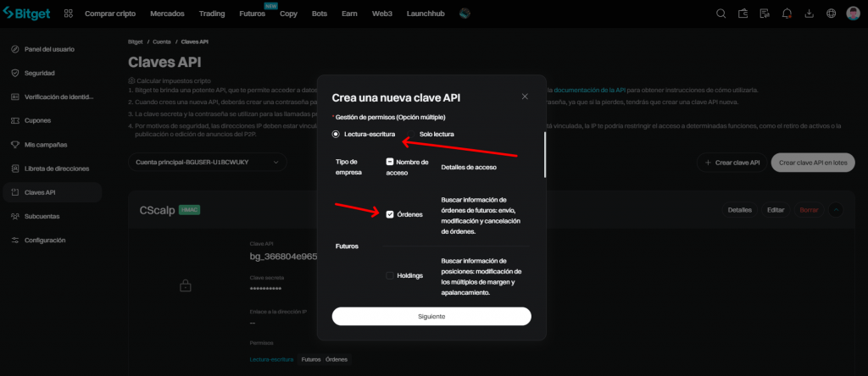The image size is (868, 376).
Task: Click the Bitget logo
Action: [x=26, y=14]
